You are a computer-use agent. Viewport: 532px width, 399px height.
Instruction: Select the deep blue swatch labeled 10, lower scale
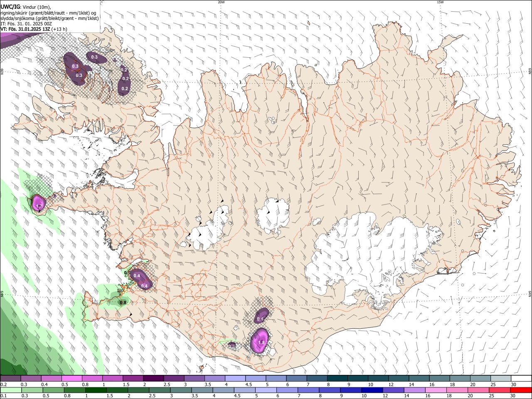[x=372, y=390]
